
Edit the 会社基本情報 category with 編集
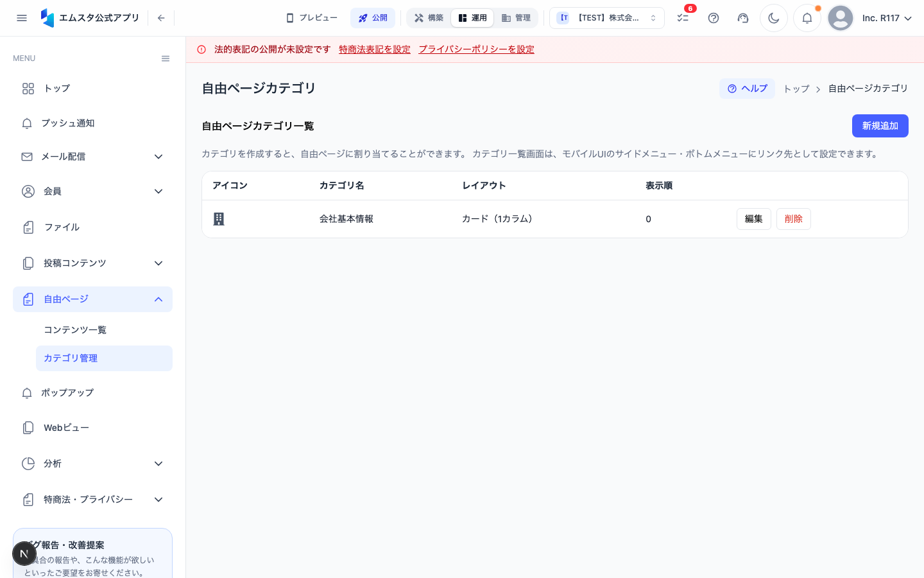click(x=754, y=219)
